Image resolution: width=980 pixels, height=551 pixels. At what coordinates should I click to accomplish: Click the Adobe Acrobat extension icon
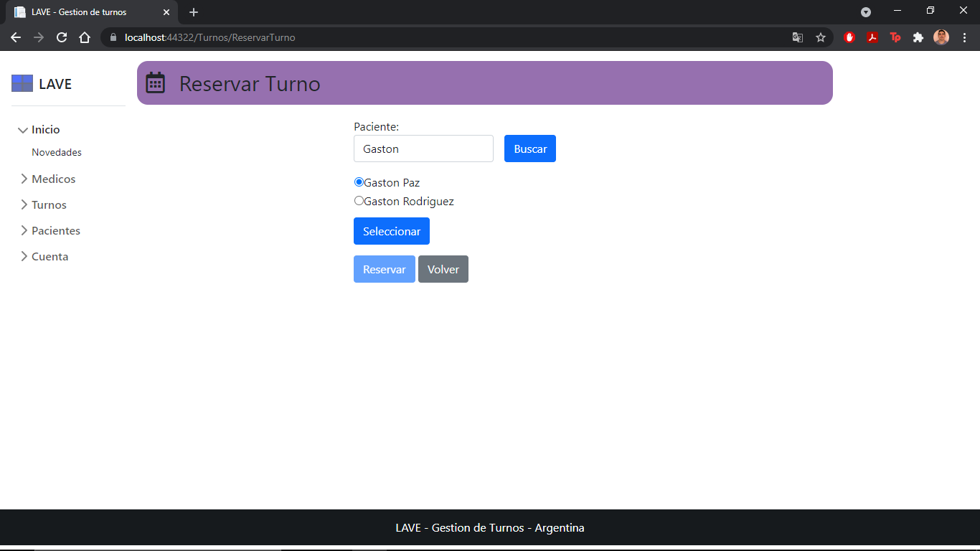[872, 37]
